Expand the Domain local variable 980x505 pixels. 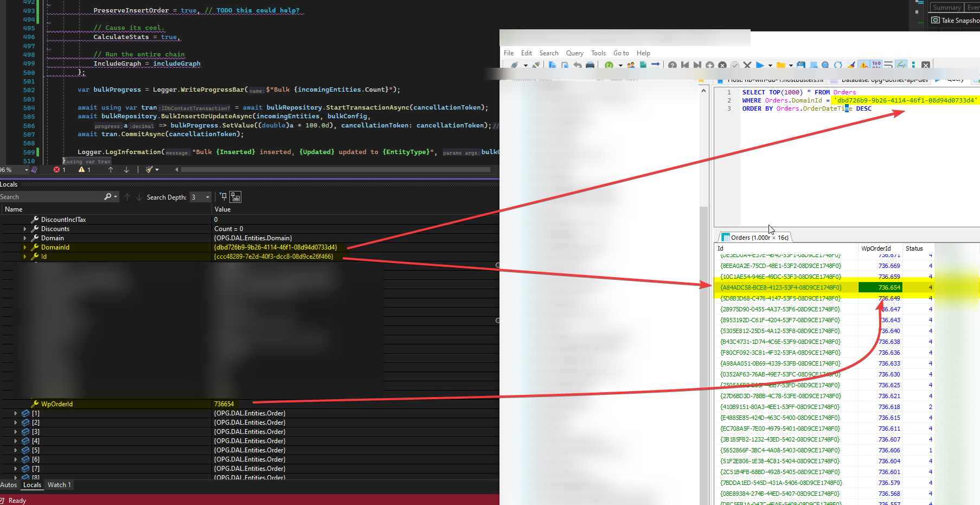(24, 238)
